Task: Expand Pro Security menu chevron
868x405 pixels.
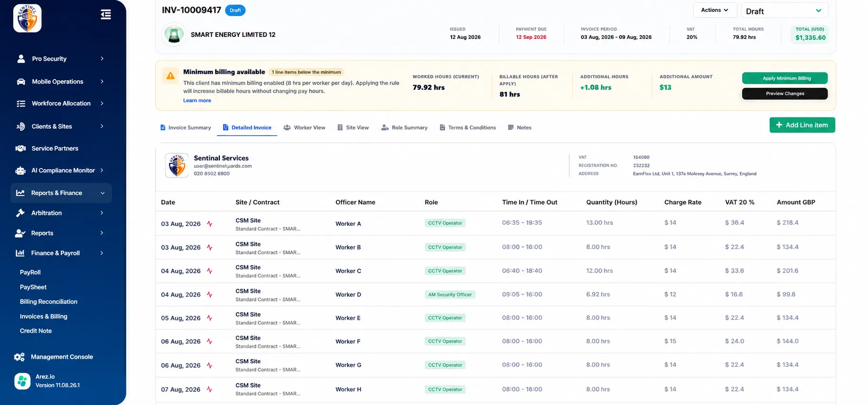Action: coord(102,59)
